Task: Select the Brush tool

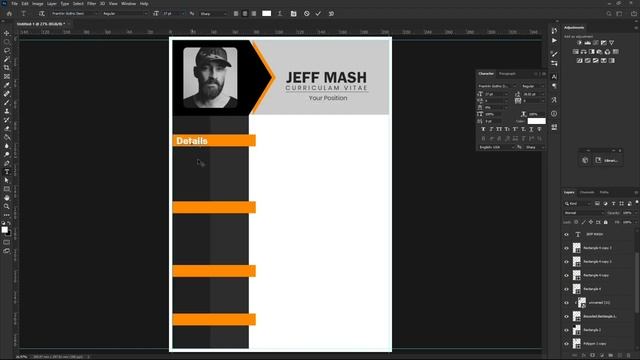Action: pyautogui.click(x=7, y=102)
